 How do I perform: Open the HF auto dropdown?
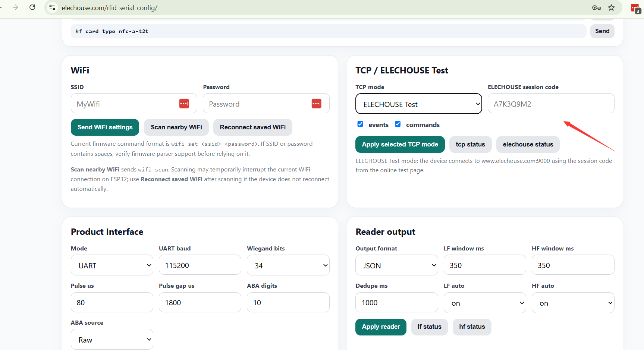573,303
